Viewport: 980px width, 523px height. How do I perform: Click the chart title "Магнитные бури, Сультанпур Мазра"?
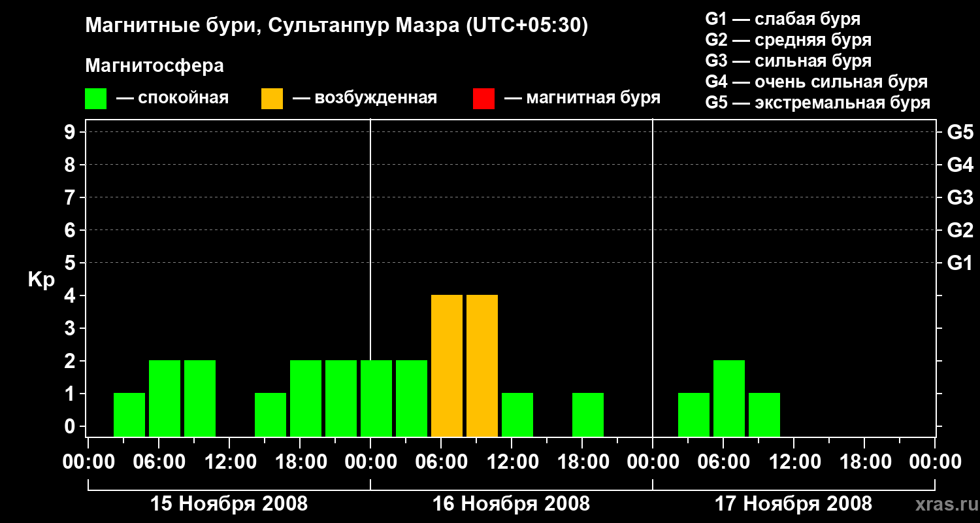coord(336,25)
